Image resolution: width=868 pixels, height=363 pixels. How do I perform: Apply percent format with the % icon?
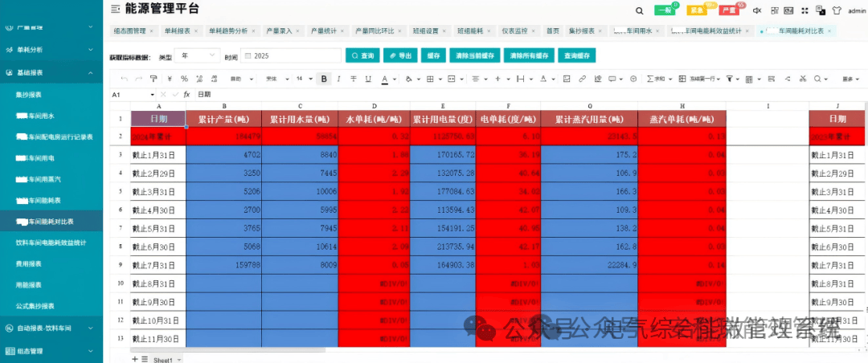coord(184,80)
